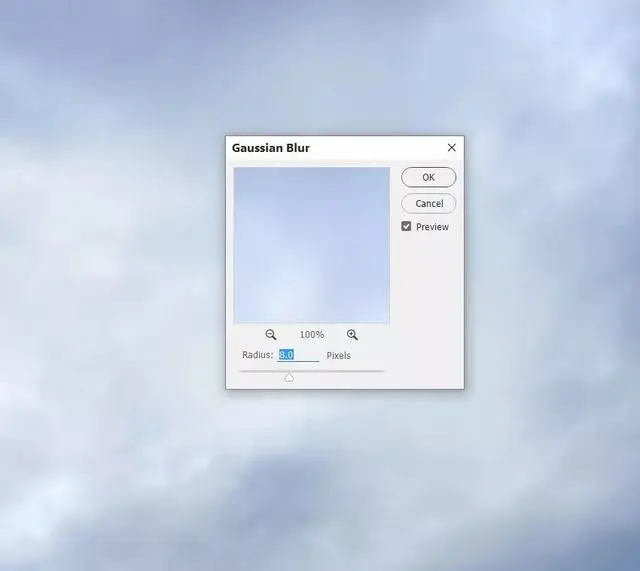Click the Pixels unit label
The image size is (640, 571).
coord(338,355)
